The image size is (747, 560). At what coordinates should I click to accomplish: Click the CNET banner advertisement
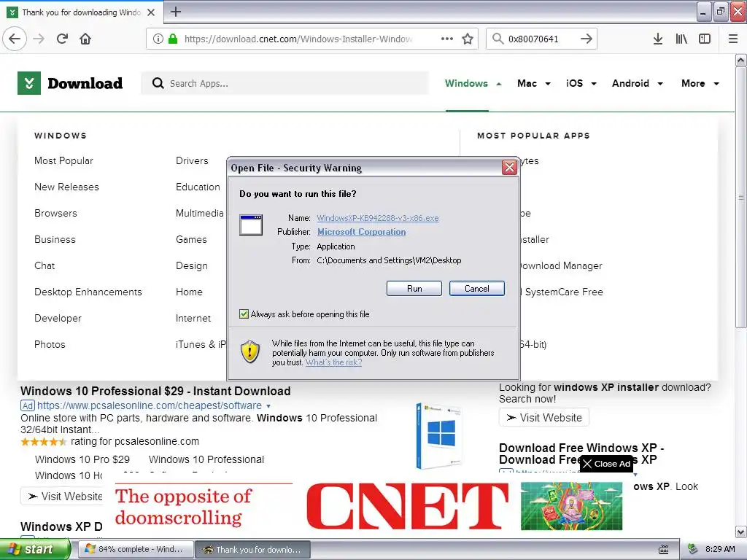click(x=368, y=507)
